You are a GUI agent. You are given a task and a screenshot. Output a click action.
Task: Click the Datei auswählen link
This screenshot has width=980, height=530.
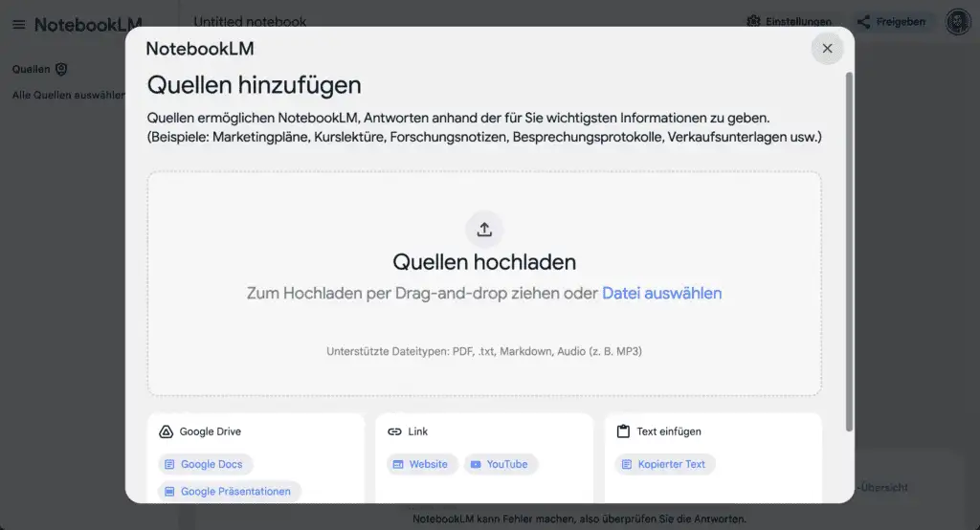pyautogui.click(x=661, y=294)
